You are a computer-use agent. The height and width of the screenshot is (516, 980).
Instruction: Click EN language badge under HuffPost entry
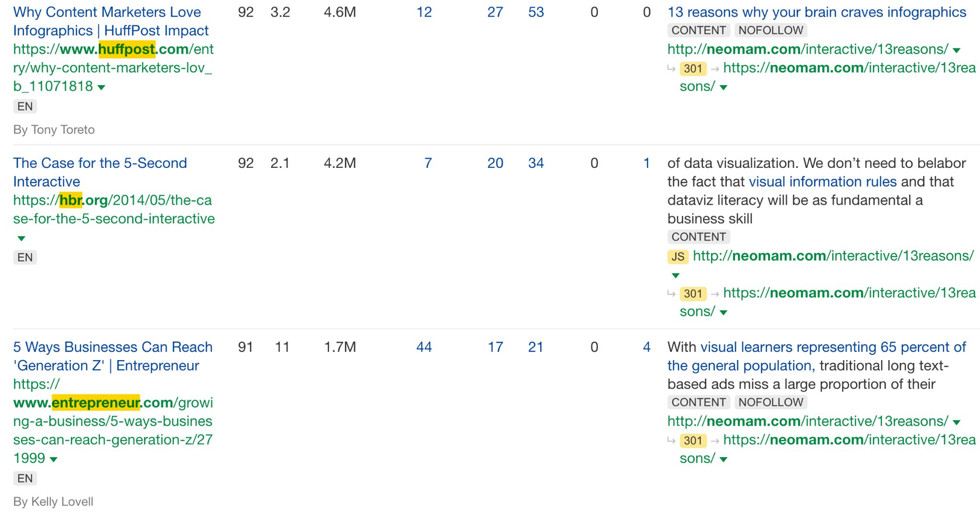coord(25,106)
